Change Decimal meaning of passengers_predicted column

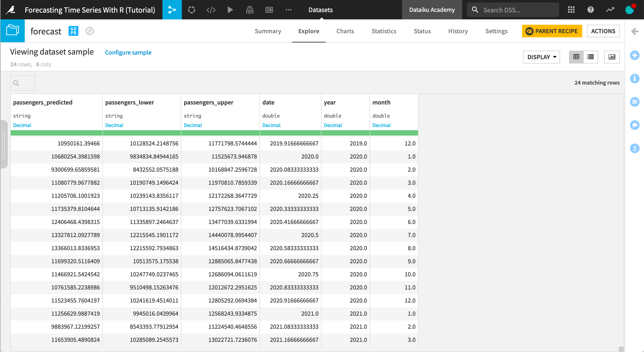[22, 125]
